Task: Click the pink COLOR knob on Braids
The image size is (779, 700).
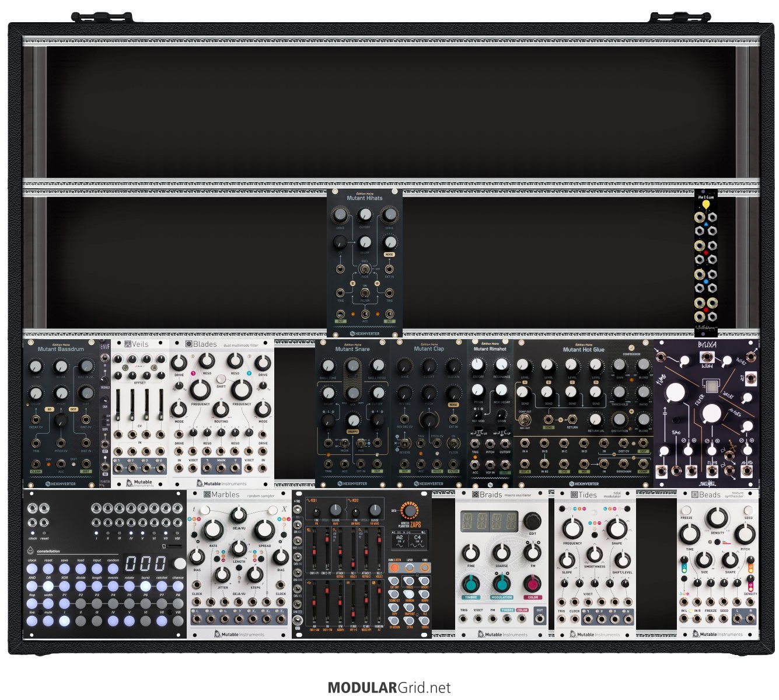Action: pyautogui.click(x=532, y=583)
